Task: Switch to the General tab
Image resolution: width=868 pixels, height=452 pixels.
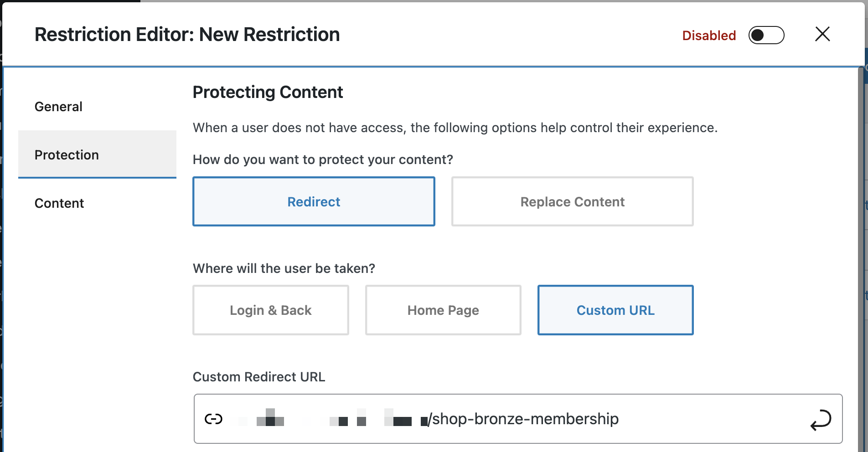Action: click(x=58, y=107)
